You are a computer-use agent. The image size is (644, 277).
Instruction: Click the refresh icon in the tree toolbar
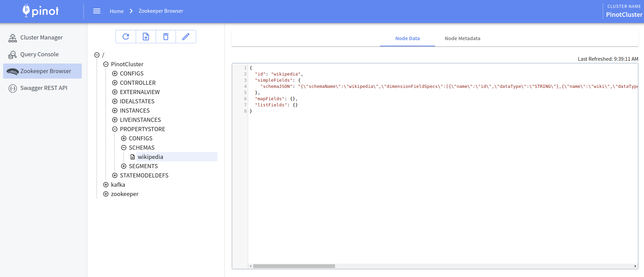click(x=126, y=37)
